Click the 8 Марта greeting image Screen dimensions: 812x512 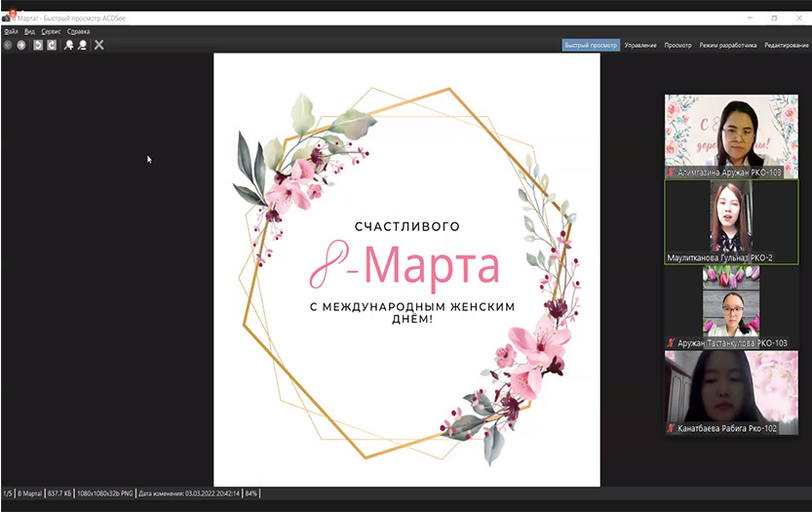tap(406, 269)
